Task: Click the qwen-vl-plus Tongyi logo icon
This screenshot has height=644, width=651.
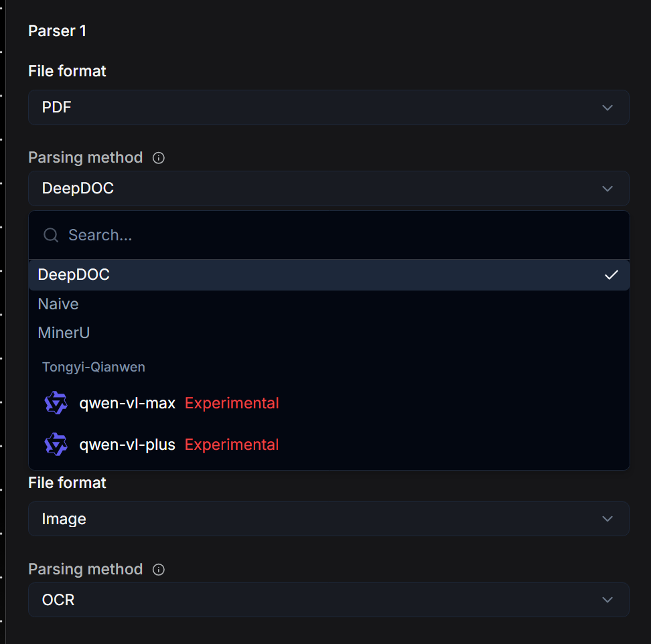Action: point(56,445)
